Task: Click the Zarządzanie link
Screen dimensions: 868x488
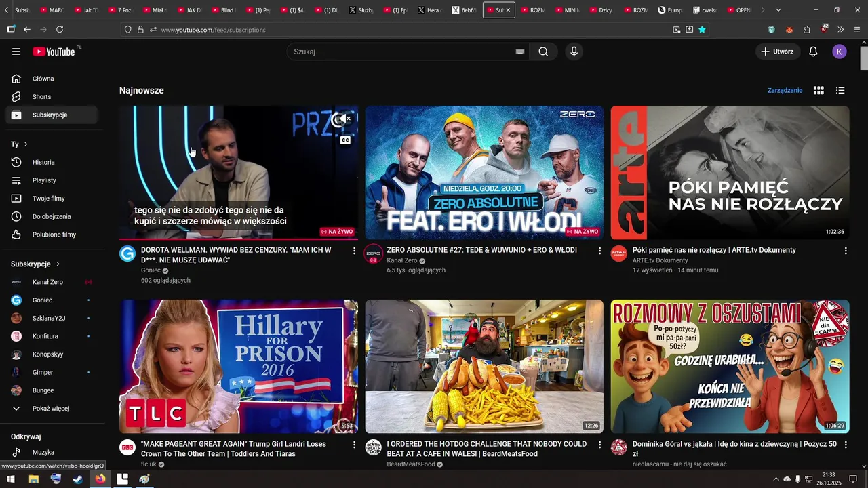Action: 785,90
